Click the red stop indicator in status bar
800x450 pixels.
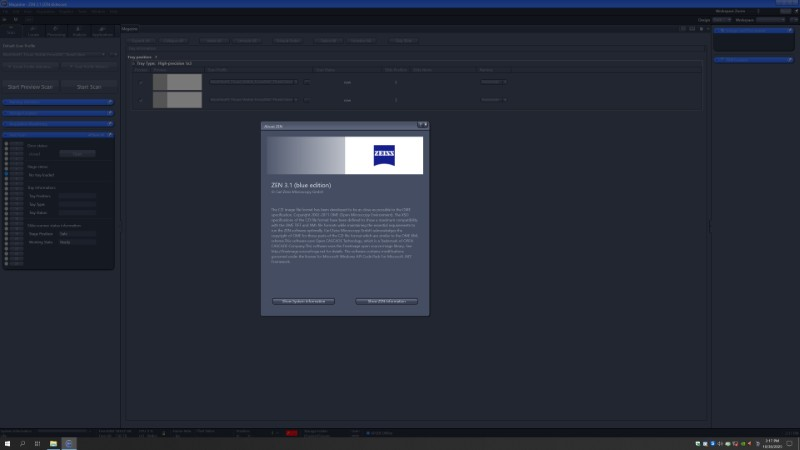(x=291, y=433)
